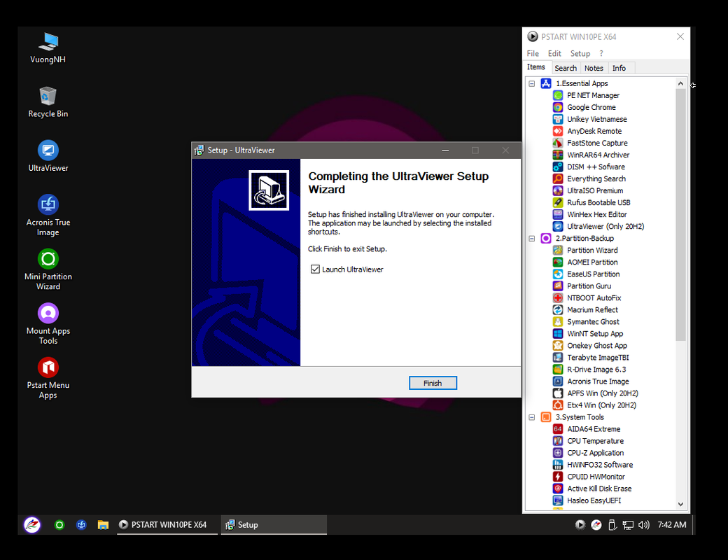
Task: Click the network icon in system tray
Action: pyautogui.click(x=628, y=525)
